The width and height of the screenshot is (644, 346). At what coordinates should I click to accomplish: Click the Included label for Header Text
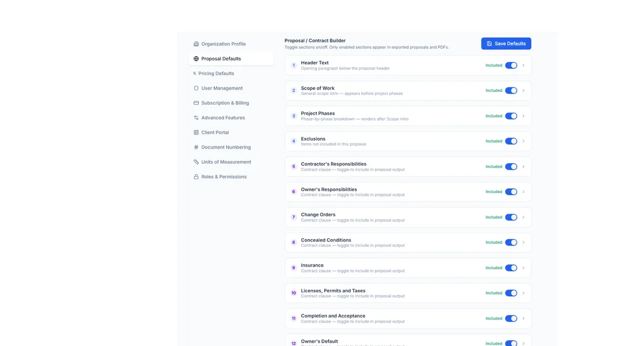click(x=494, y=65)
